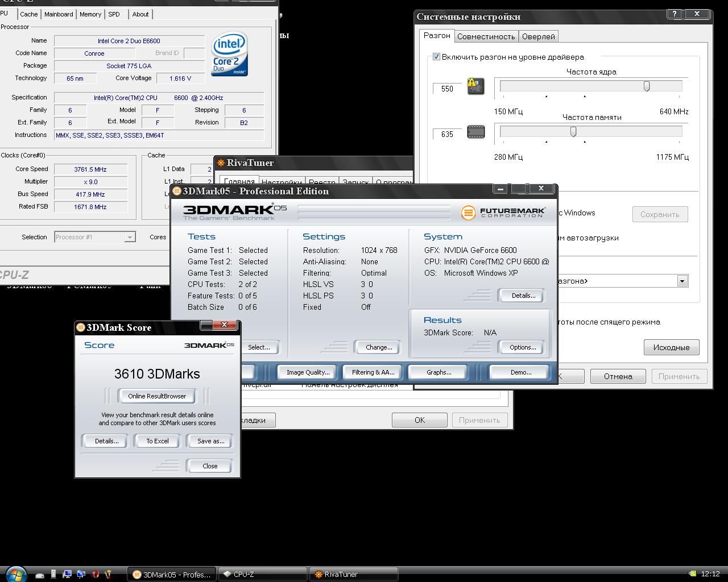Click the blue dual-screen quick launch icon
The height and width of the screenshot is (582, 728).
81,574
